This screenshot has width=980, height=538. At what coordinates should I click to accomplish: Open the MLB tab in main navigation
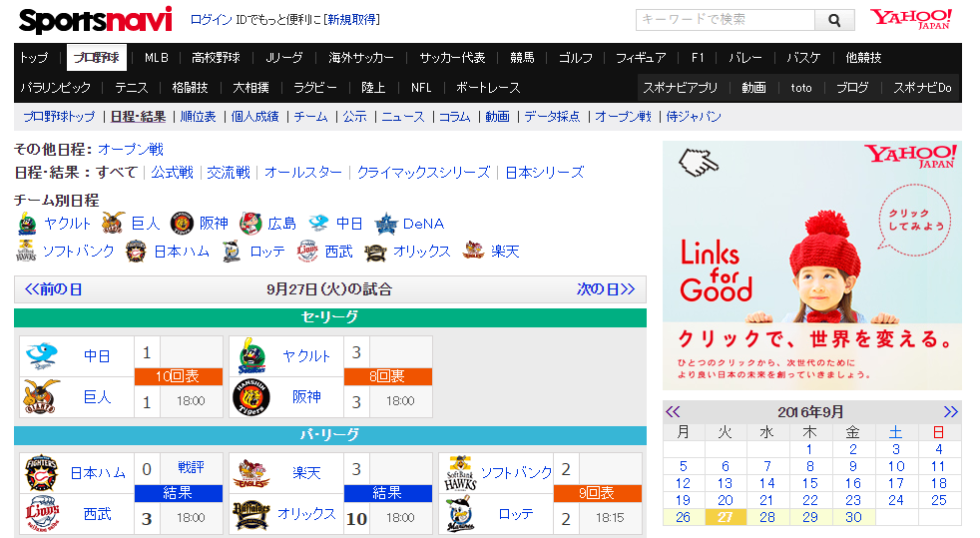tap(157, 58)
